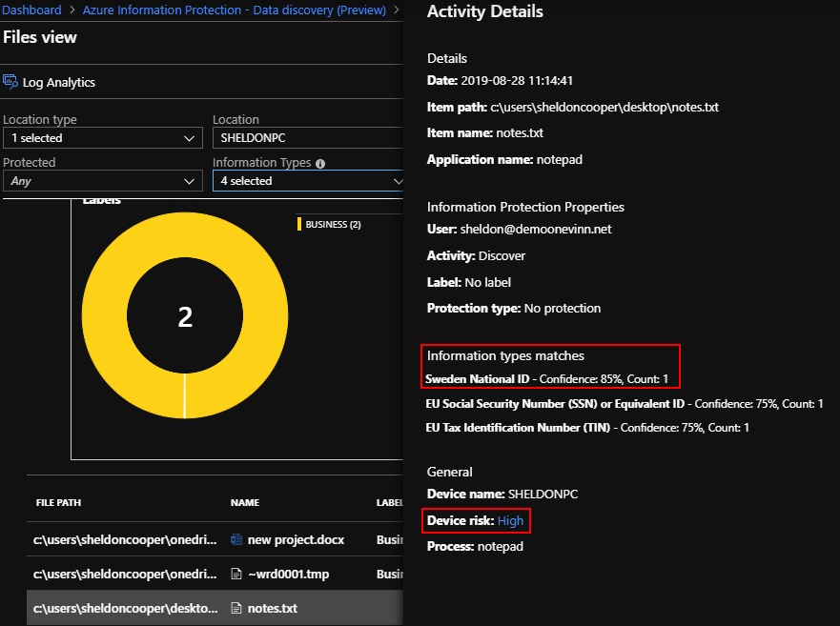Click the yellow donut chart ring
Image resolution: width=840 pixels, height=626 pixels.
click(x=103, y=316)
